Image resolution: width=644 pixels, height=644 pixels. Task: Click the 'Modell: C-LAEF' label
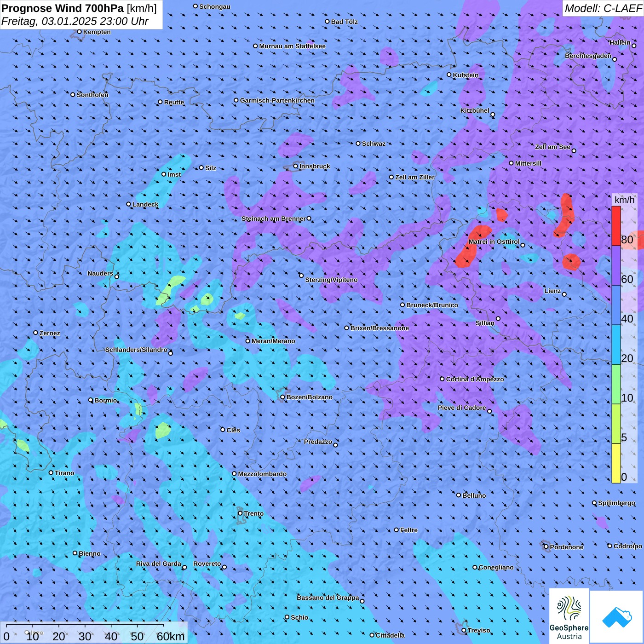coord(603,8)
